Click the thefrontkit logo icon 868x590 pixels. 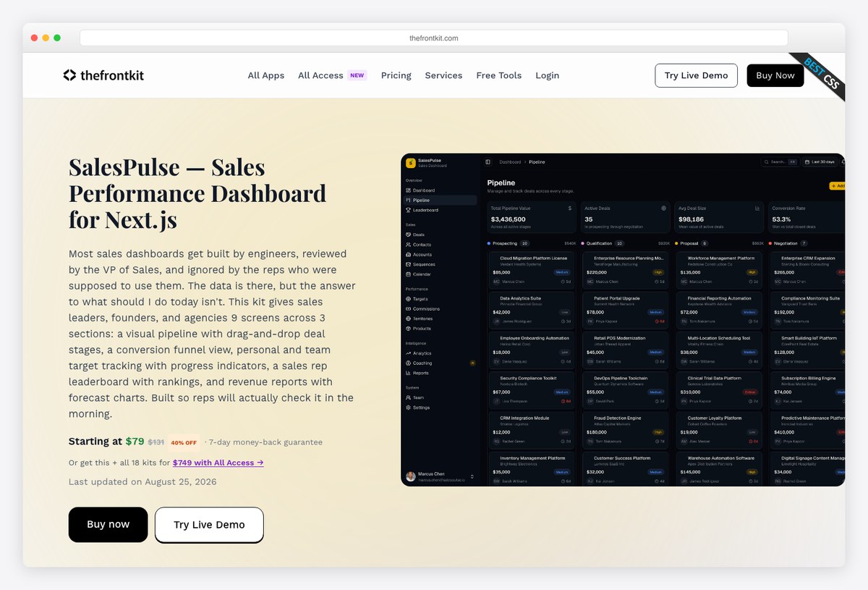69,75
